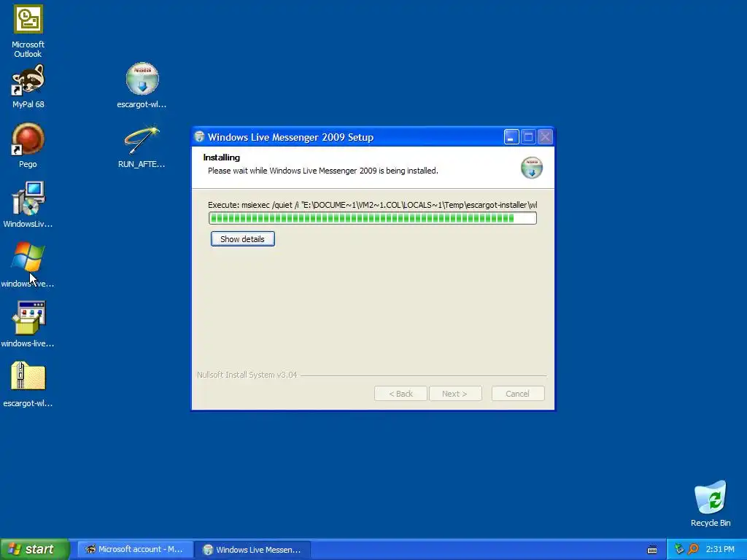Switch to Microsoft account taskbar window
This screenshot has height=560, width=747.
point(134,549)
